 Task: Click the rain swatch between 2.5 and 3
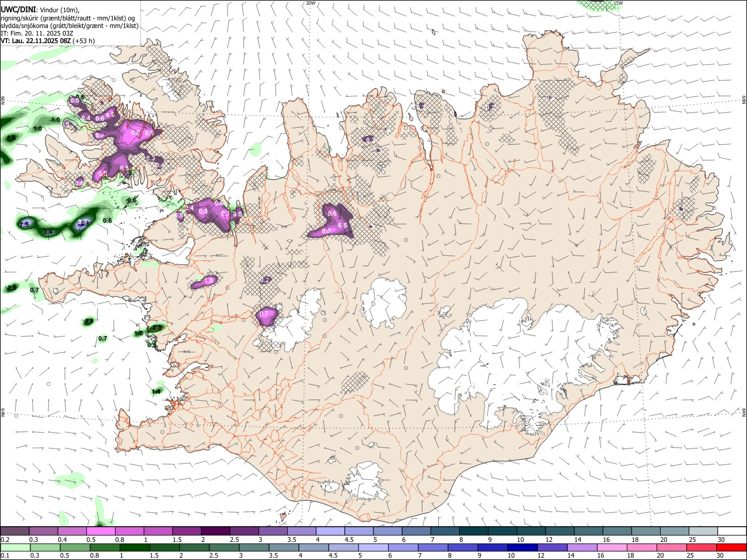point(224,548)
